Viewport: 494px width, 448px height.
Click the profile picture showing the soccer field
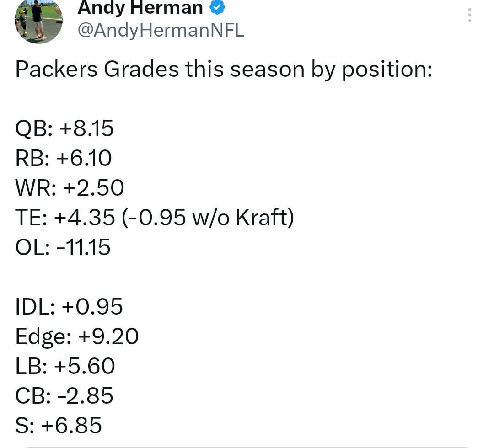pos(38,21)
